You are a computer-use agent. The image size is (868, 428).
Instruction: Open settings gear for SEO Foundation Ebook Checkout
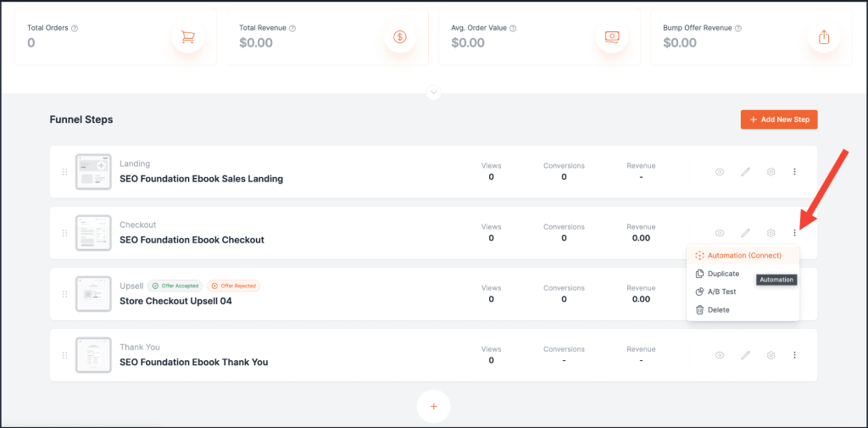(771, 233)
